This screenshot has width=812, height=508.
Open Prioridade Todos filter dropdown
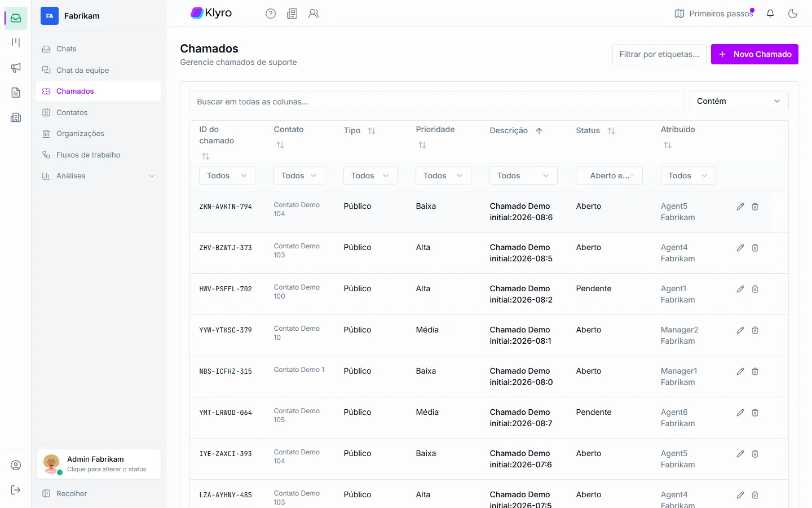[443, 176]
